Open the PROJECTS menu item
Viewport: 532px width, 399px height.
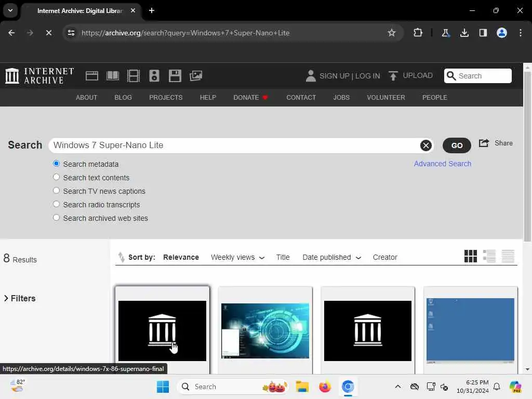[x=166, y=97]
